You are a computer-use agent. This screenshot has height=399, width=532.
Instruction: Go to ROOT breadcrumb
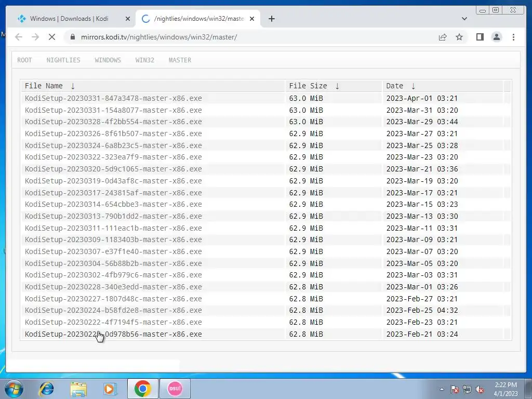(x=24, y=60)
